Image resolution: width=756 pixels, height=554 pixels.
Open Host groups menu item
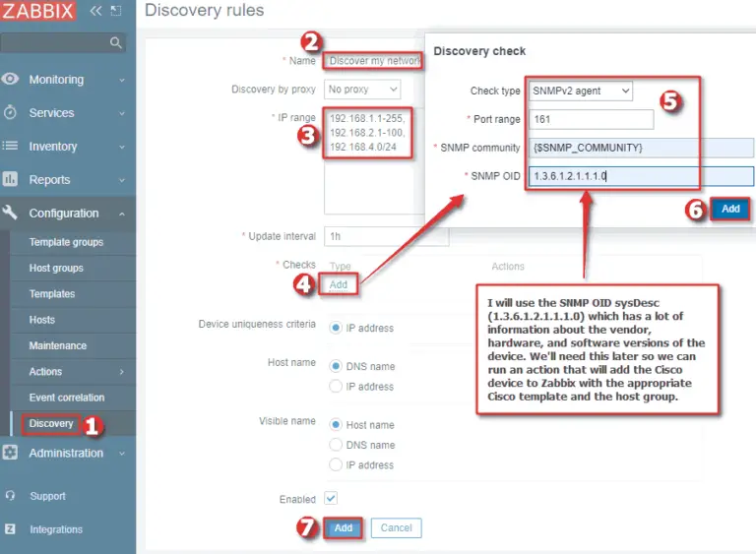(56, 268)
